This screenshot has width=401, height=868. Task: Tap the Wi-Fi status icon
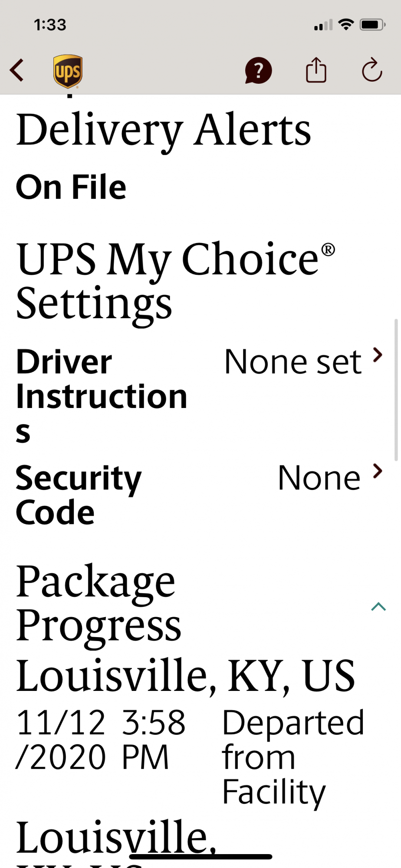(x=346, y=25)
